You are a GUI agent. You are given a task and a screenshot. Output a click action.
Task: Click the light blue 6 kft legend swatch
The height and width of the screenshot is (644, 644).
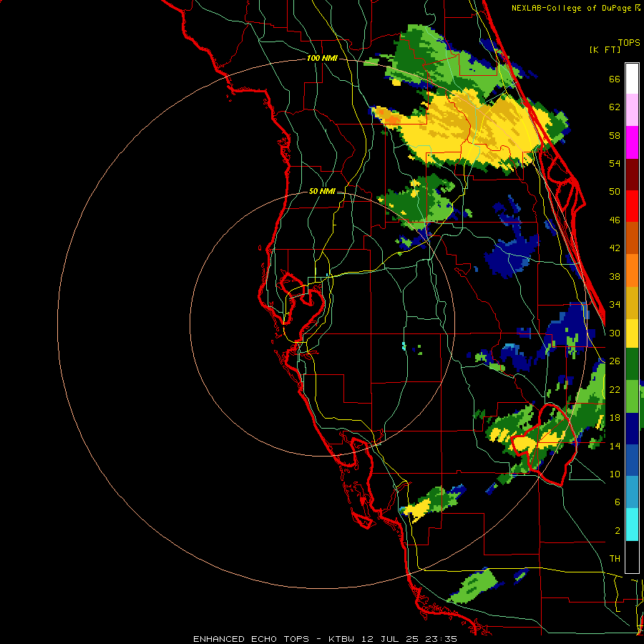632,493
